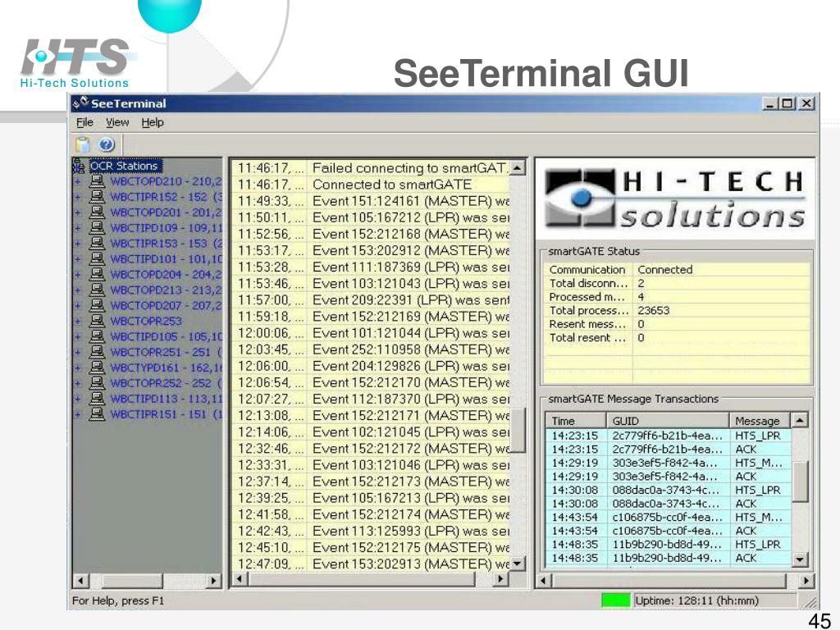Viewport: 840px width, 630px height.
Task: Click transactions list scroll down arrow
Action: pos(799,559)
